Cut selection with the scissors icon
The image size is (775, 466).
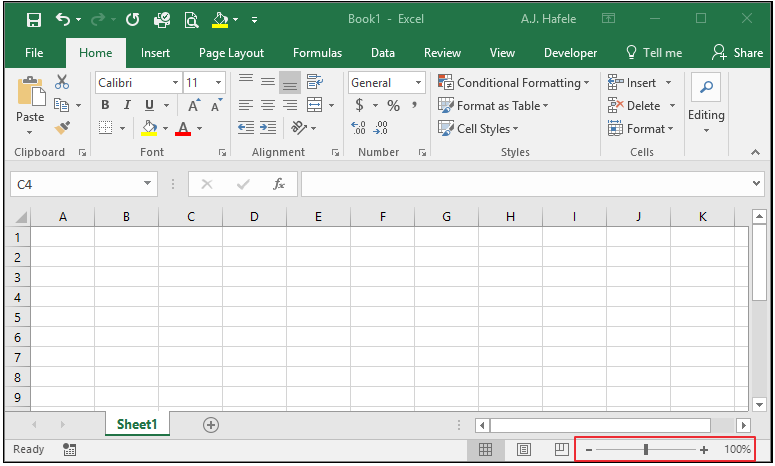click(62, 82)
